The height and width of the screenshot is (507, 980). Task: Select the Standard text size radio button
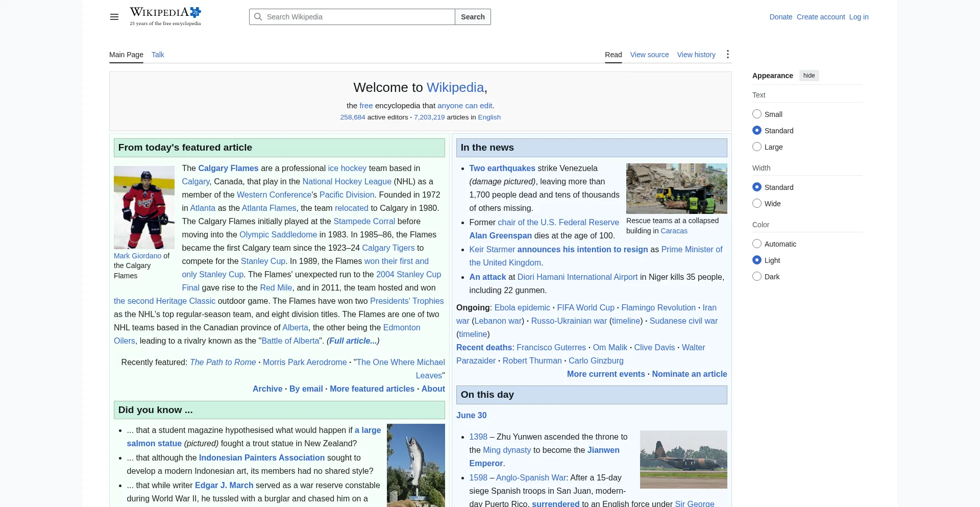[x=757, y=130]
